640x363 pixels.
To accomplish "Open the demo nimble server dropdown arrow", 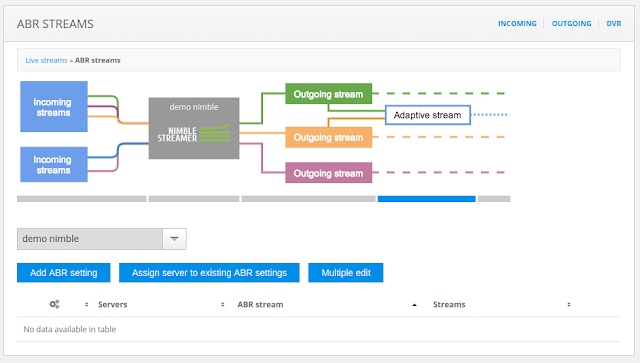I will [x=174, y=239].
